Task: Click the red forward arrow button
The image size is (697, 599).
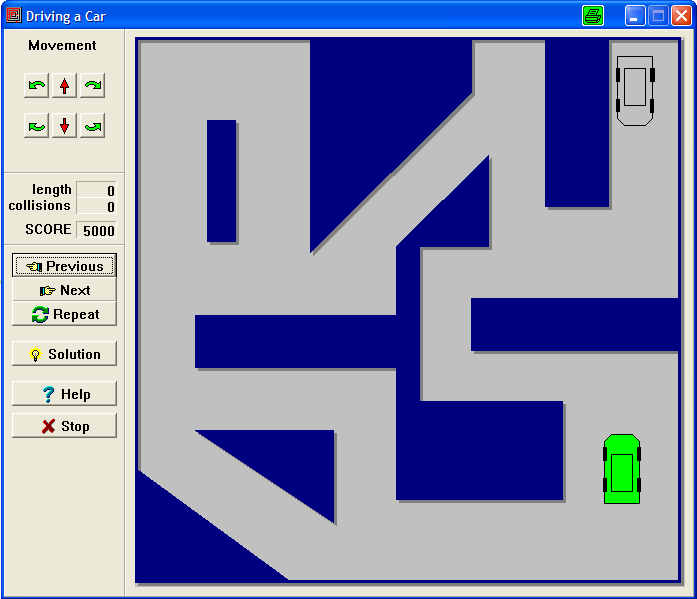Action: coord(64,85)
